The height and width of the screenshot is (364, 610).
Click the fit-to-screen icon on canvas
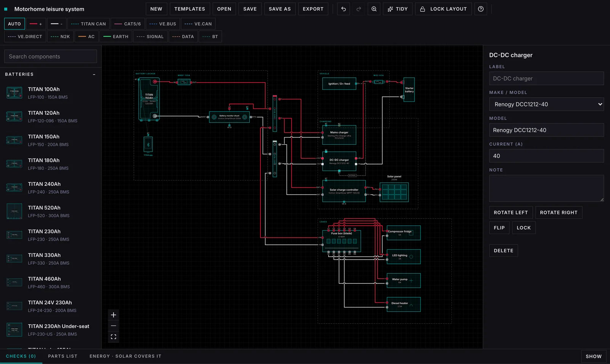pyautogui.click(x=114, y=337)
